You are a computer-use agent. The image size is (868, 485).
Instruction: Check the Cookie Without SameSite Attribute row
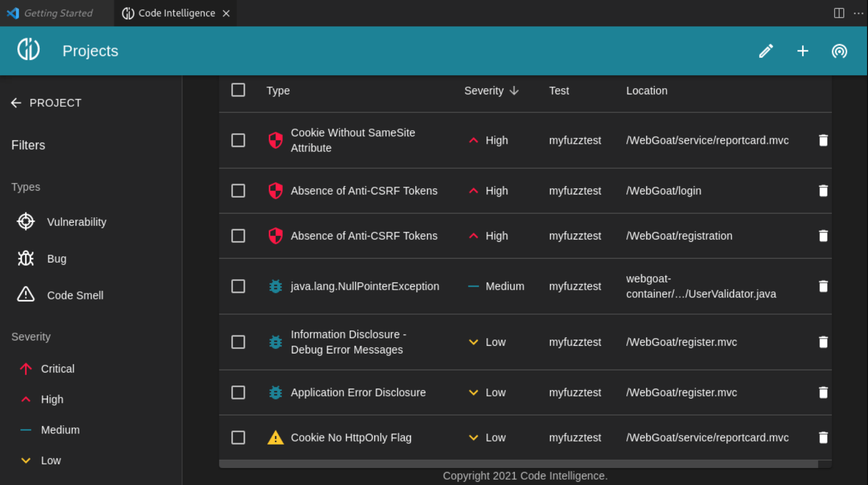(238, 140)
